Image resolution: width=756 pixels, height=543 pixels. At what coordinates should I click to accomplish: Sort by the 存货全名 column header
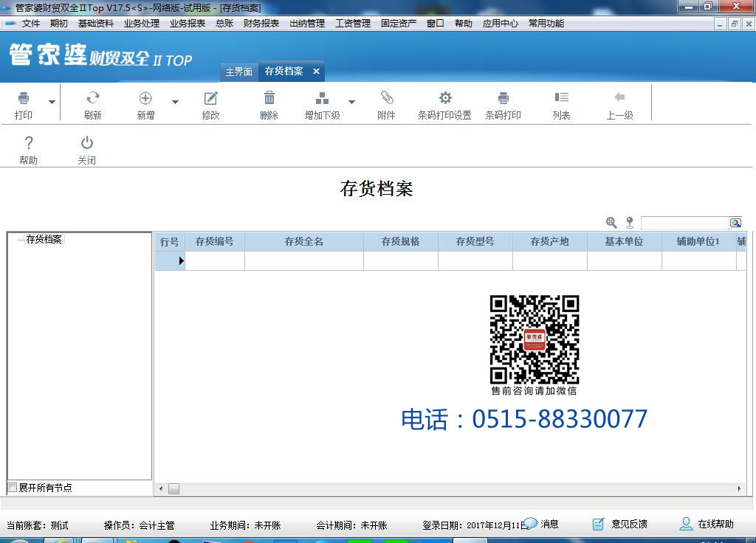point(304,241)
